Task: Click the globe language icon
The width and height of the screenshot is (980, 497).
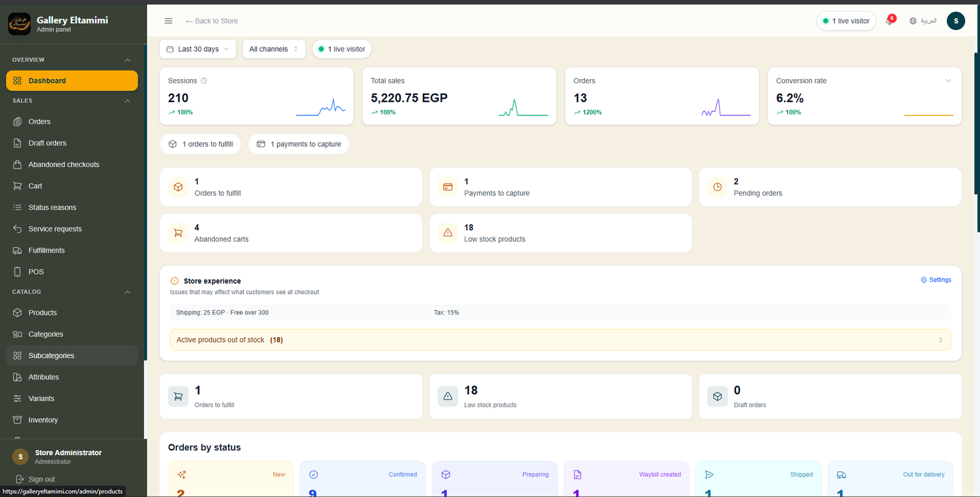Action: tap(913, 21)
